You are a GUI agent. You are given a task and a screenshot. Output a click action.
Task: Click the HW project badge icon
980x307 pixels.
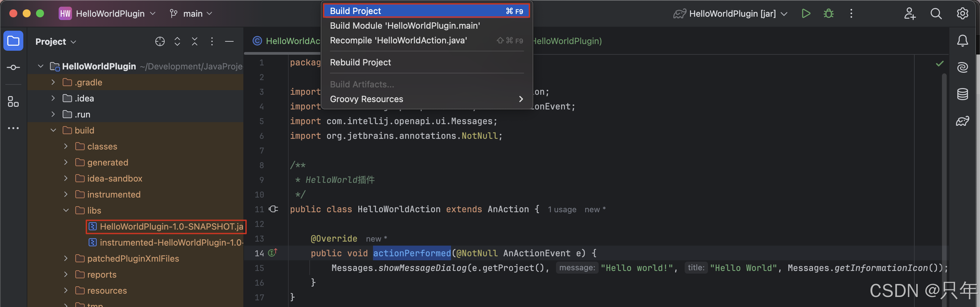click(65, 14)
